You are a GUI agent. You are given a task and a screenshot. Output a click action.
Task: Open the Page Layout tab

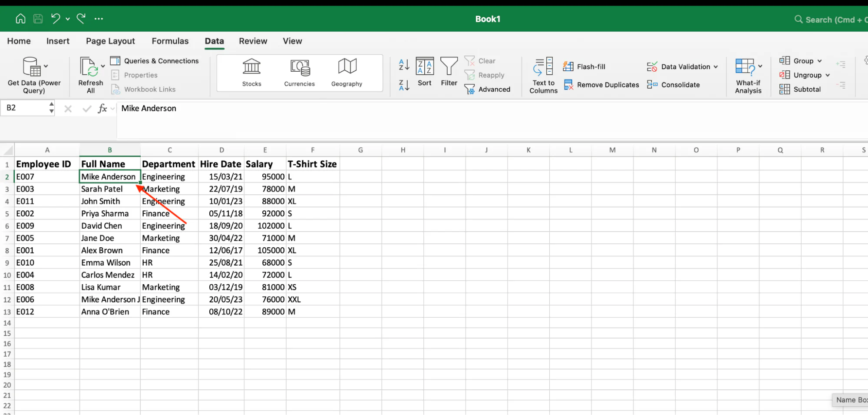(x=110, y=41)
